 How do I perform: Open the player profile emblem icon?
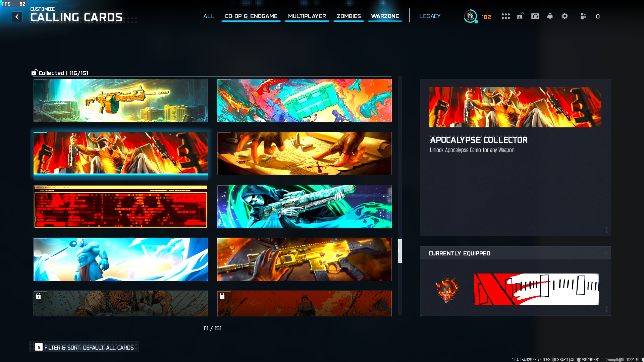pyautogui.click(x=470, y=16)
